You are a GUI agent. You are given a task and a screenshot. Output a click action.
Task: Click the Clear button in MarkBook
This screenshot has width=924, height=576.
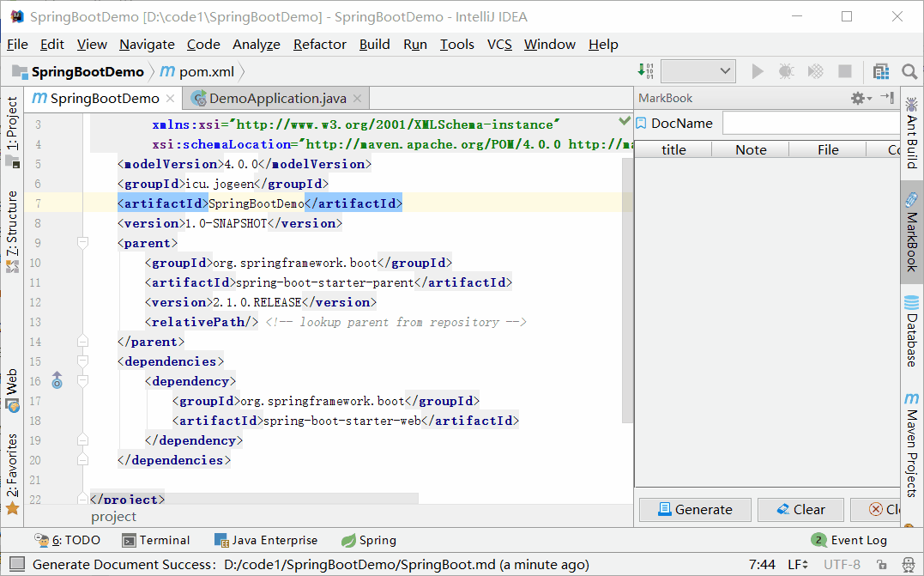(x=800, y=509)
